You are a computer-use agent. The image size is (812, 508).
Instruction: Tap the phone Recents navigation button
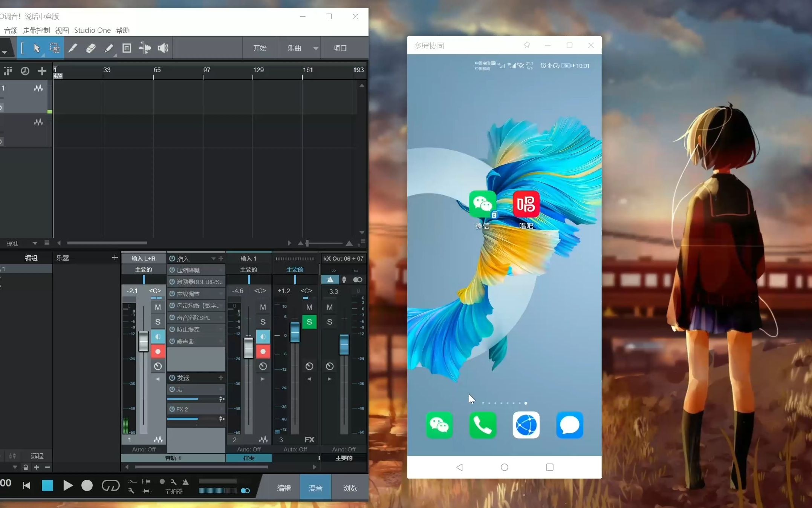point(550,467)
